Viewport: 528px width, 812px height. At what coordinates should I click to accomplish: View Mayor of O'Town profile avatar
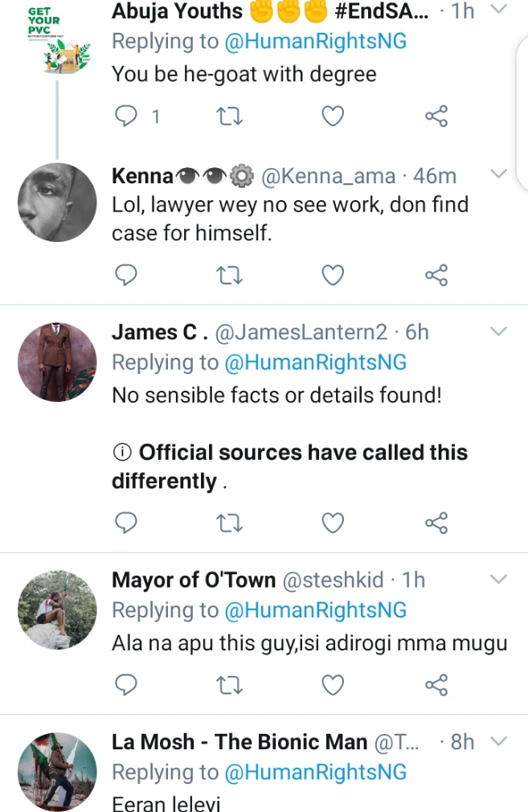[x=57, y=609]
